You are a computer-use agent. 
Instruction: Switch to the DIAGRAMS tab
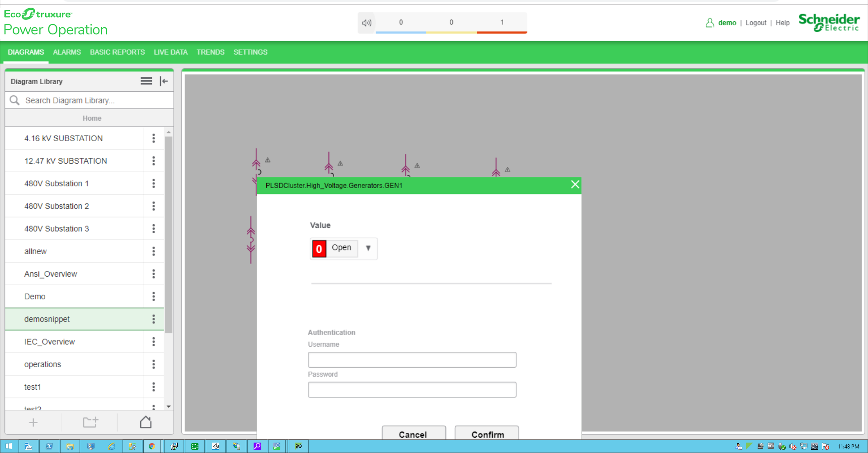[26, 52]
